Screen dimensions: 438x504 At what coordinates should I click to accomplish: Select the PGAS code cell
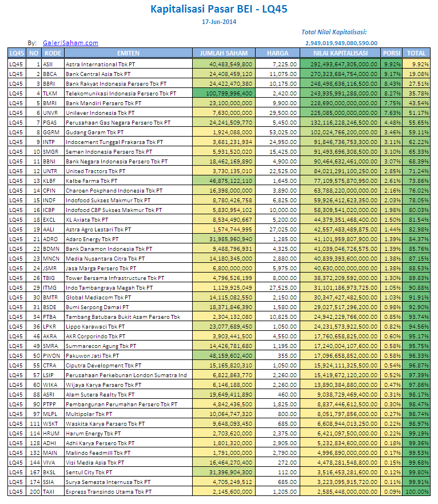(x=53, y=122)
